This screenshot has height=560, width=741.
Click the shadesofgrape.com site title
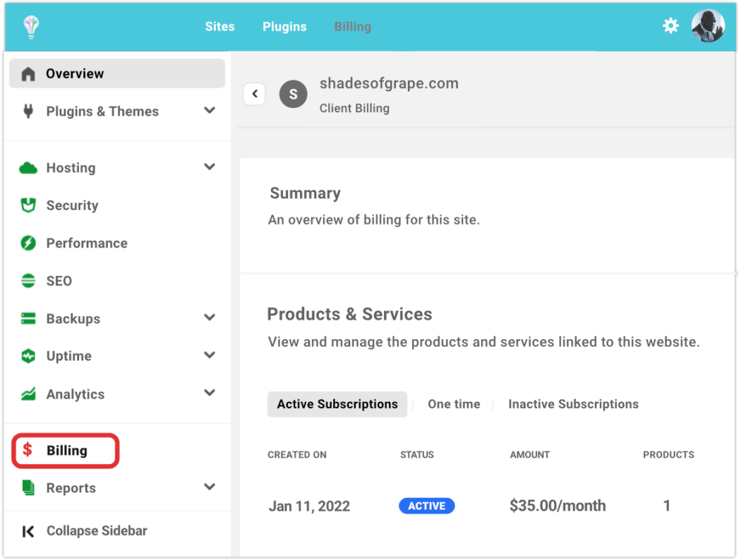[389, 83]
